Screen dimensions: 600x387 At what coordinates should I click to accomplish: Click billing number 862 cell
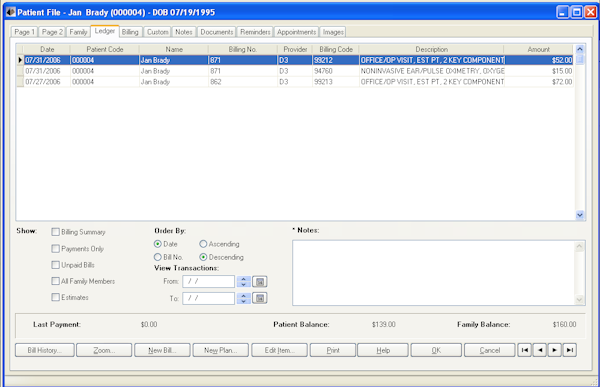[x=243, y=82]
